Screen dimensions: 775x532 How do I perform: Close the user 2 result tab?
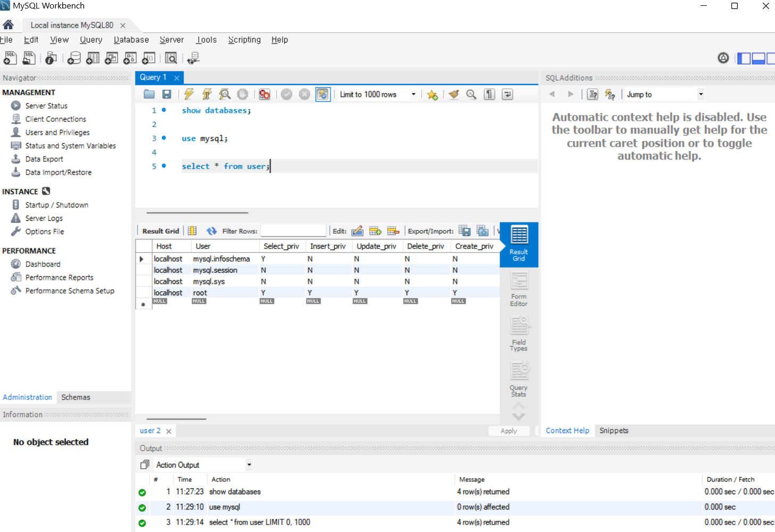[169, 431]
